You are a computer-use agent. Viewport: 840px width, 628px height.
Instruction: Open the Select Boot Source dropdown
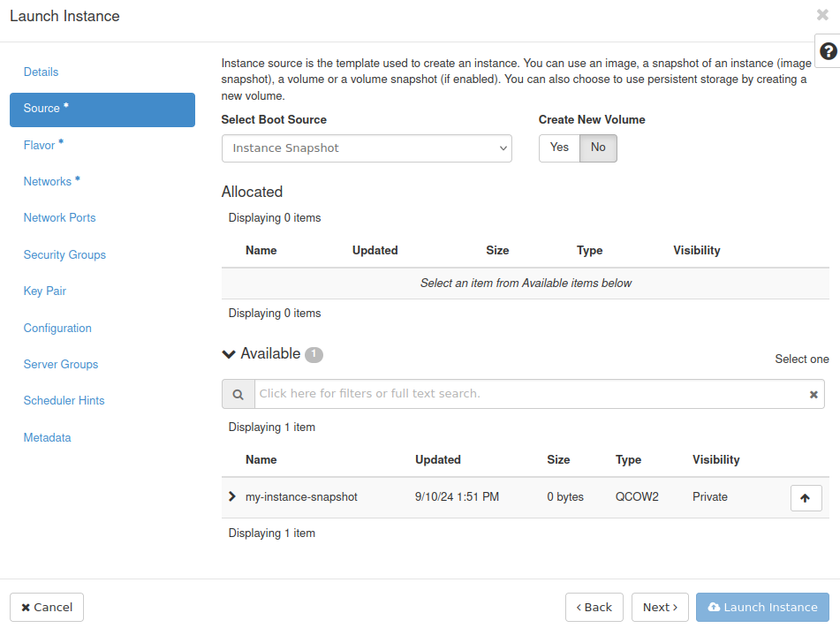coord(367,148)
